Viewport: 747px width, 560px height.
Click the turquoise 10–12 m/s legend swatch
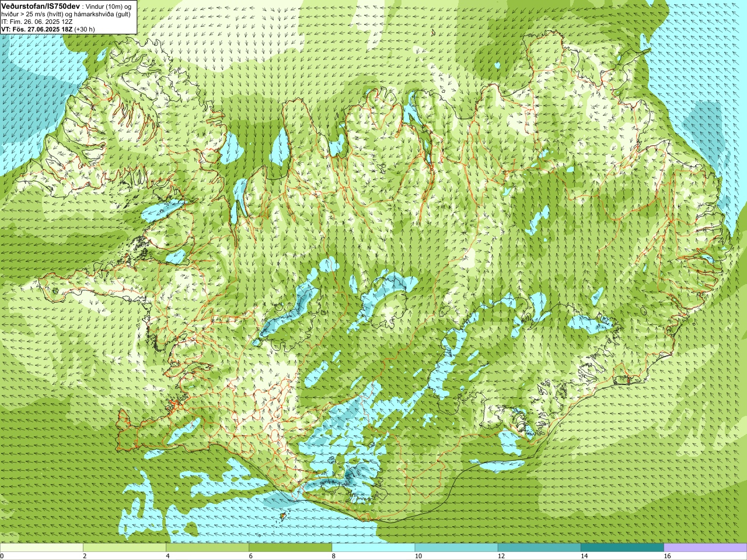tap(456, 548)
